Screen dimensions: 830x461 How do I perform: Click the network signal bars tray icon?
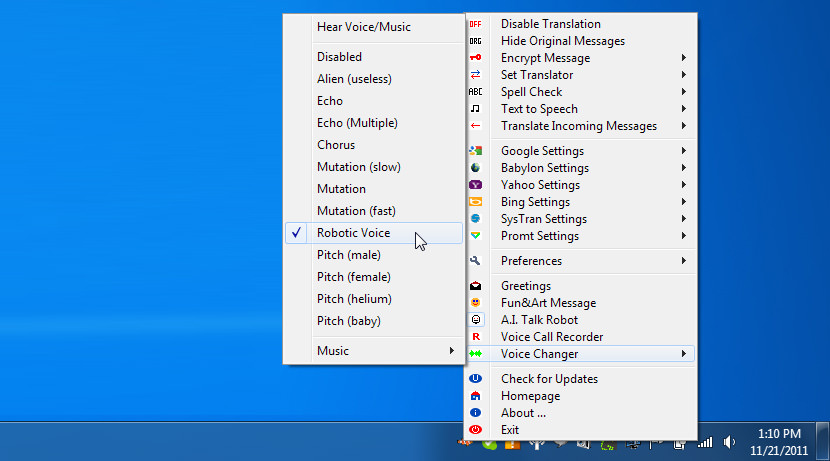click(x=705, y=442)
